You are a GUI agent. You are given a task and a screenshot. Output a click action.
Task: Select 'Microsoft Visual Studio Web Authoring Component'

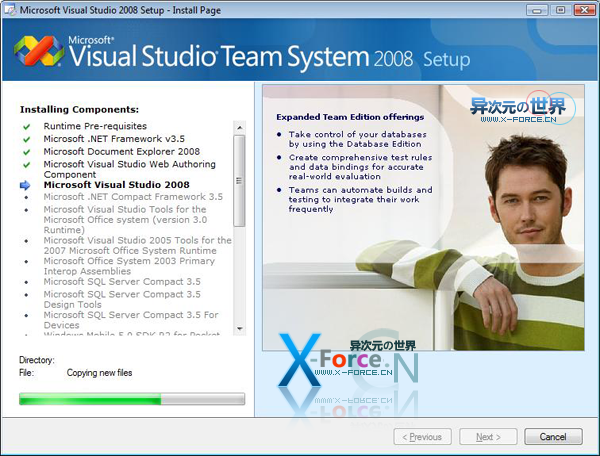tap(129, 169)
